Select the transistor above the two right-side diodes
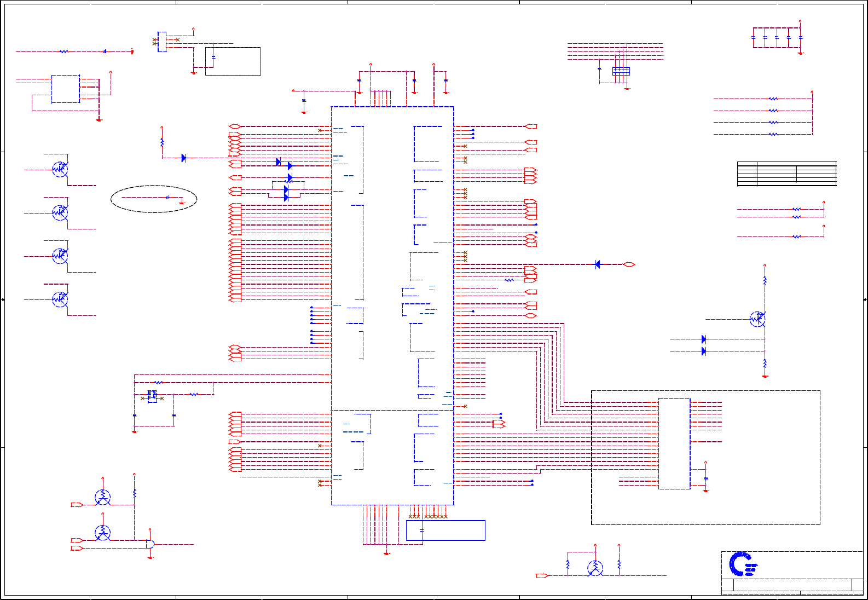Screen dimensions: 868x600 tap(757, 319)
